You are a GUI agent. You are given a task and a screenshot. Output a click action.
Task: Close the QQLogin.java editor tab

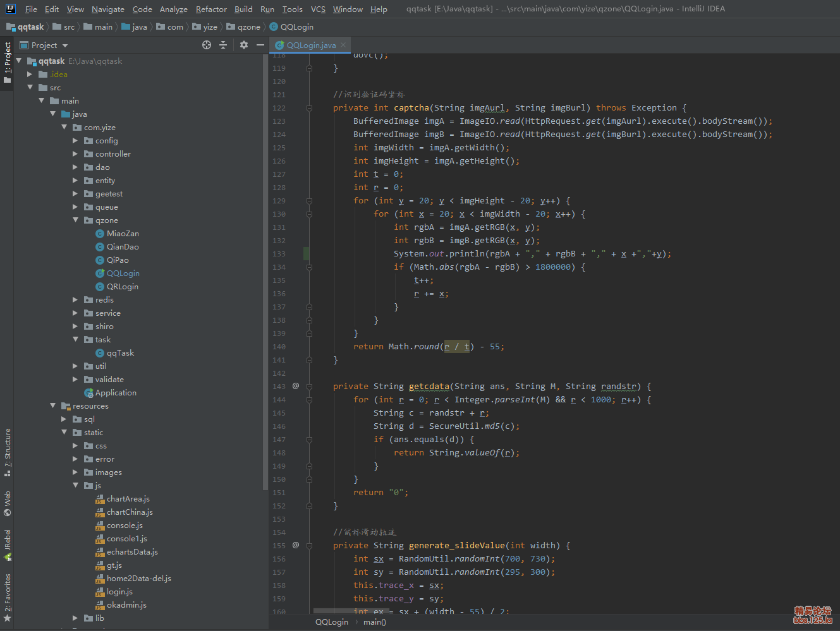343,45
